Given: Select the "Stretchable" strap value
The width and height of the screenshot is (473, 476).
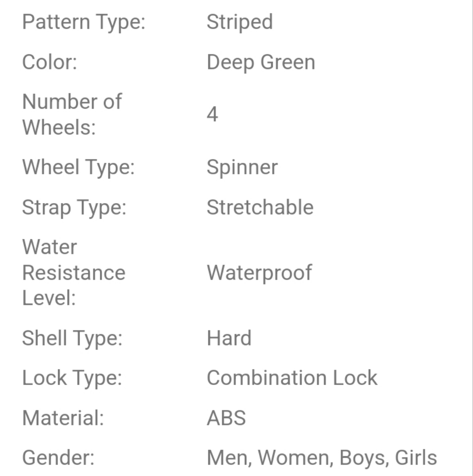Looking at the screenshot, I should (260, 207).
